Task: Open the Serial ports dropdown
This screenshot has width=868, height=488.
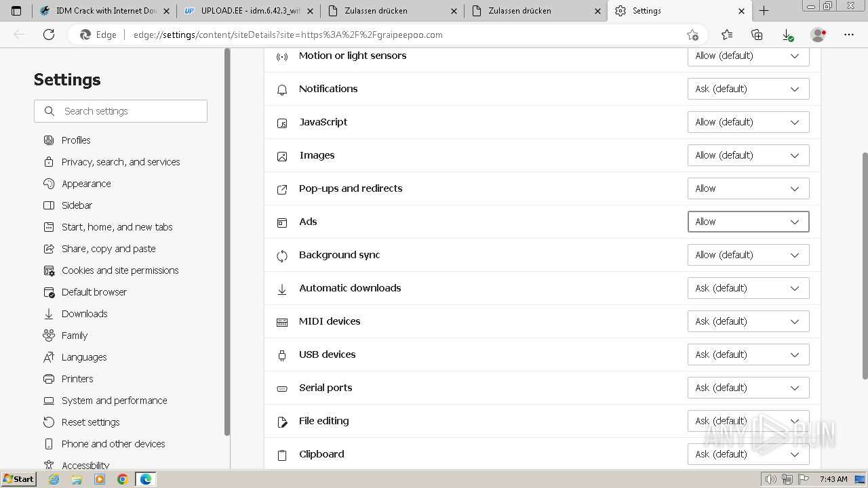Action: click(x=749, y=388)
